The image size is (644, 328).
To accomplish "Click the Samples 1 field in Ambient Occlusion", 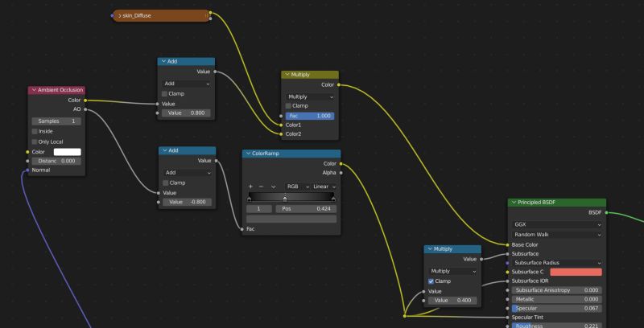I will (x=56, y=121).
